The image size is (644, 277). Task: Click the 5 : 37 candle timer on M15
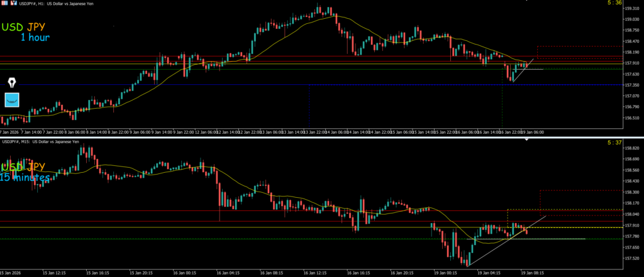[x=614, y=143]
